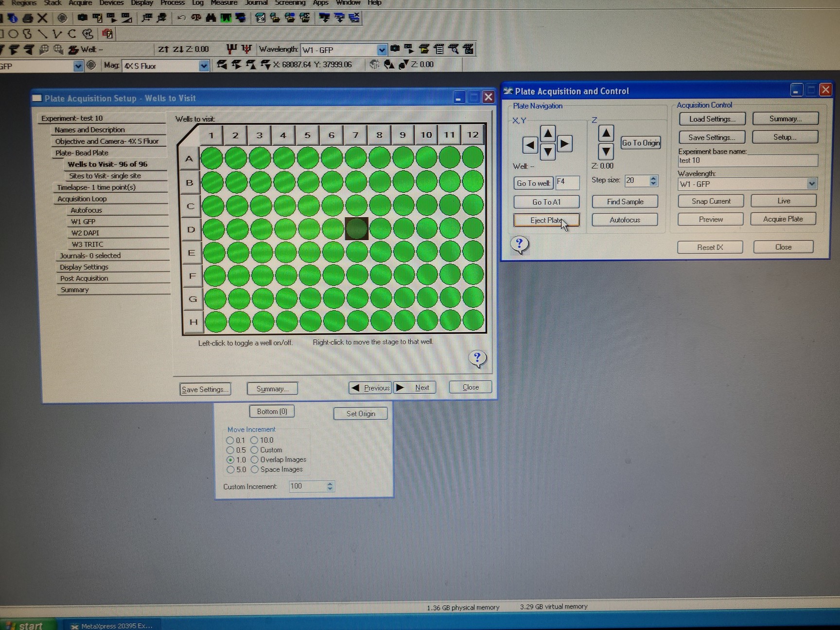Select the straight line region tool
This screenshot has height=630, width=840.
point(43,34)
